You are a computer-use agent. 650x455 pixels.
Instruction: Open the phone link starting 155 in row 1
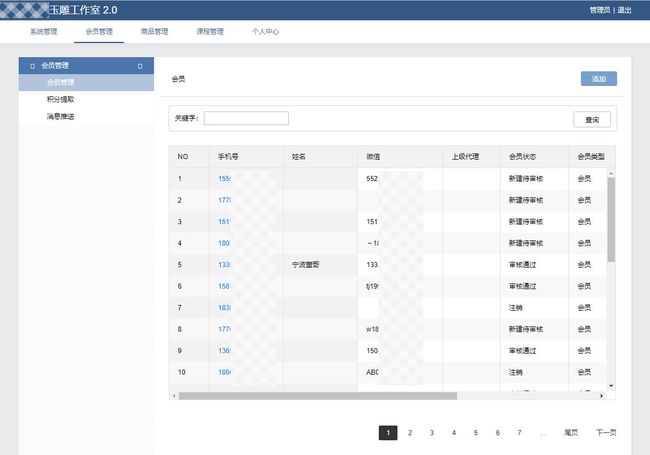click(224, 179)
